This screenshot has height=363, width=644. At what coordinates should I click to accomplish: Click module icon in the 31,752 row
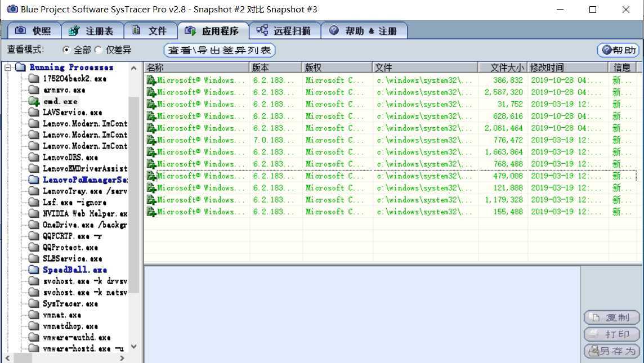151,104
